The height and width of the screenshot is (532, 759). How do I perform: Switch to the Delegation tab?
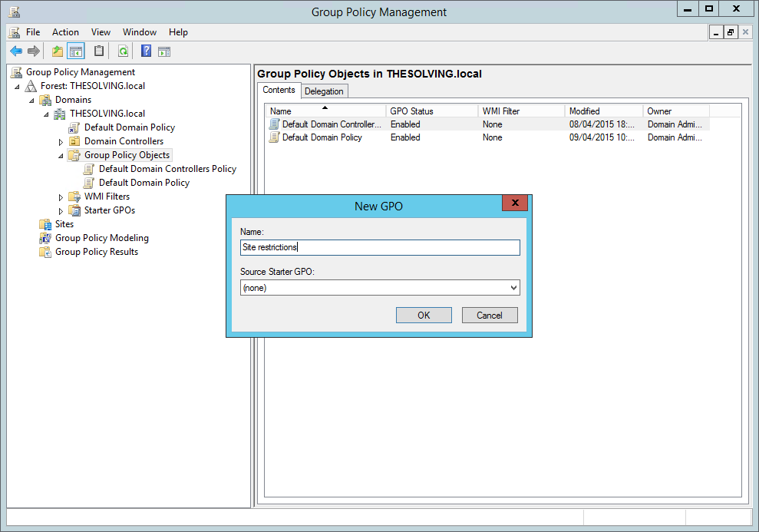324,91
